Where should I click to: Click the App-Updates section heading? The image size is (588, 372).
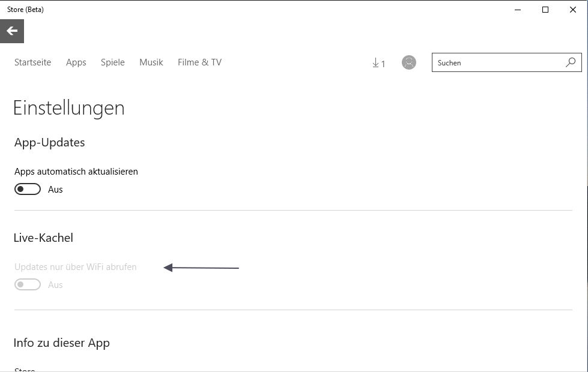coord(49,143)
